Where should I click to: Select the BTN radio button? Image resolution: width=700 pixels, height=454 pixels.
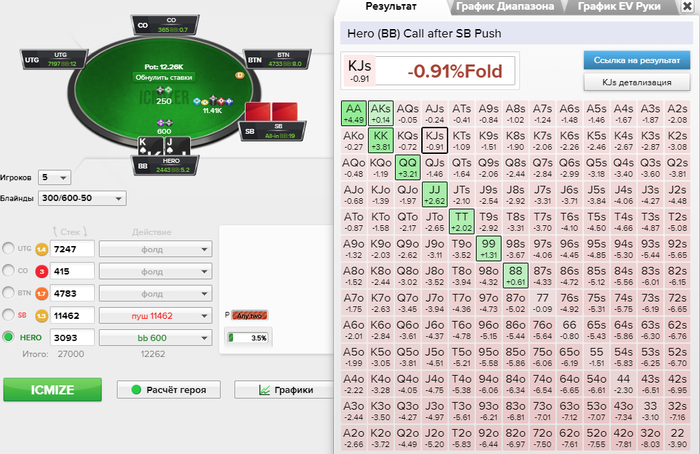[8, 293]
